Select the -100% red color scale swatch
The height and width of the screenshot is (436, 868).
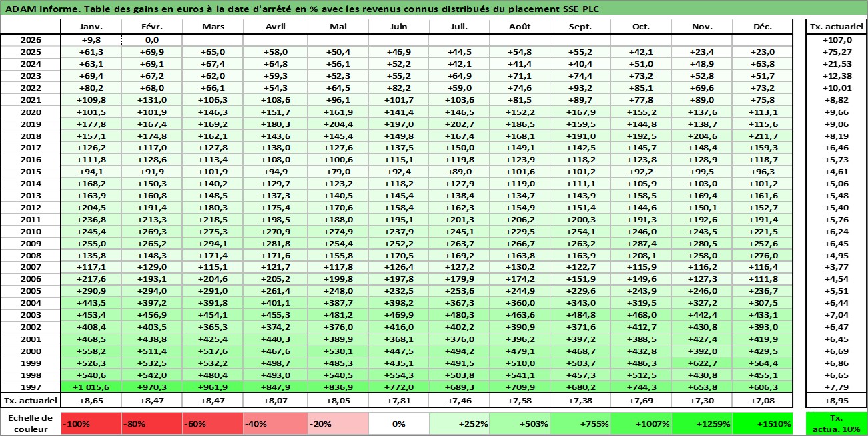pos(91,423)
